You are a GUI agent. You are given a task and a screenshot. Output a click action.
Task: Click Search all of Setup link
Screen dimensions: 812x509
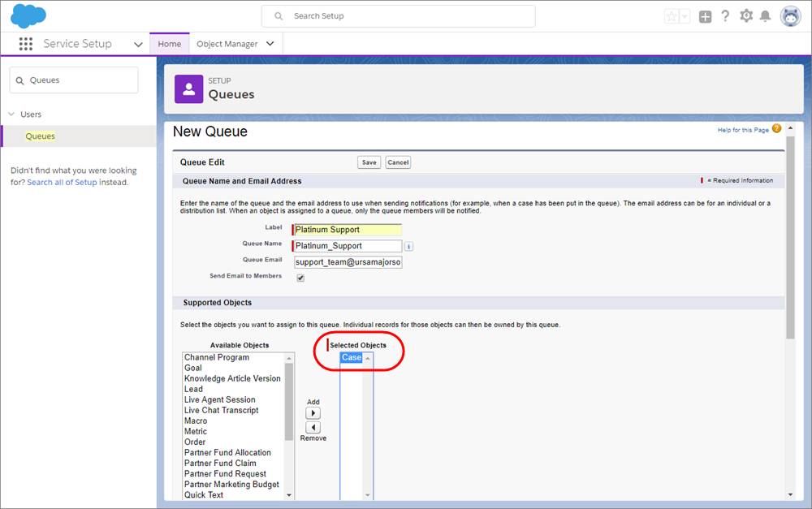(62, 183)
